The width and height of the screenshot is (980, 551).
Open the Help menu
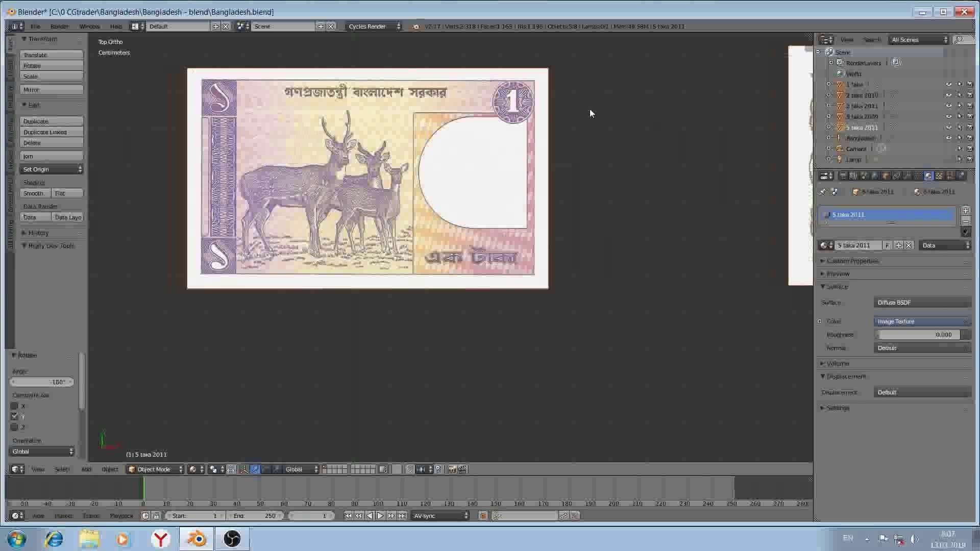(116, 27)
